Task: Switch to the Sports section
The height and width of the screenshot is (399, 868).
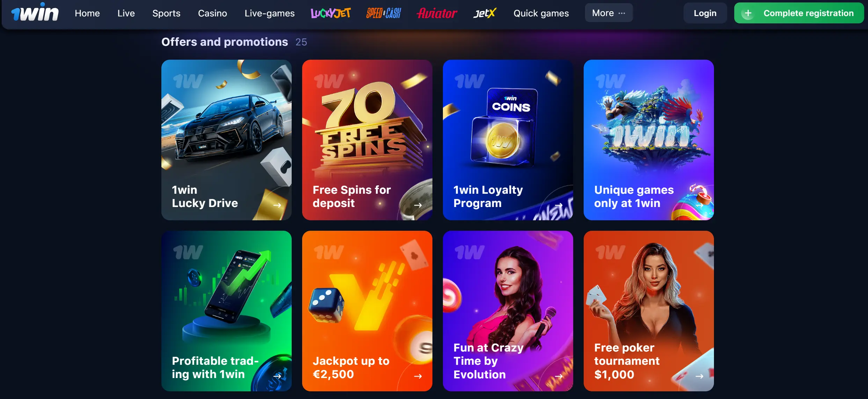Action: pyautogui.click(x=166, y=13)
